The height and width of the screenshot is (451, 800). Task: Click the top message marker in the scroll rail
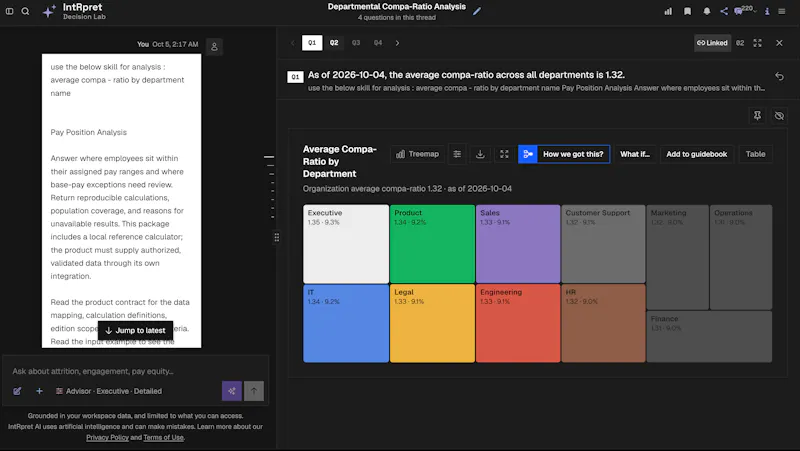(269, 157)
